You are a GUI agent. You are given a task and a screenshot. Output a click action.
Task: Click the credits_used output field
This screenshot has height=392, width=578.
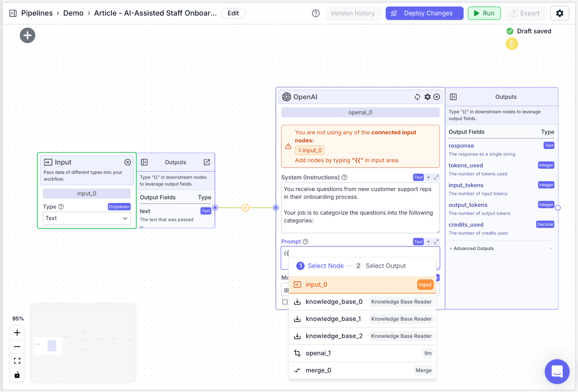[x=466, y=225]
